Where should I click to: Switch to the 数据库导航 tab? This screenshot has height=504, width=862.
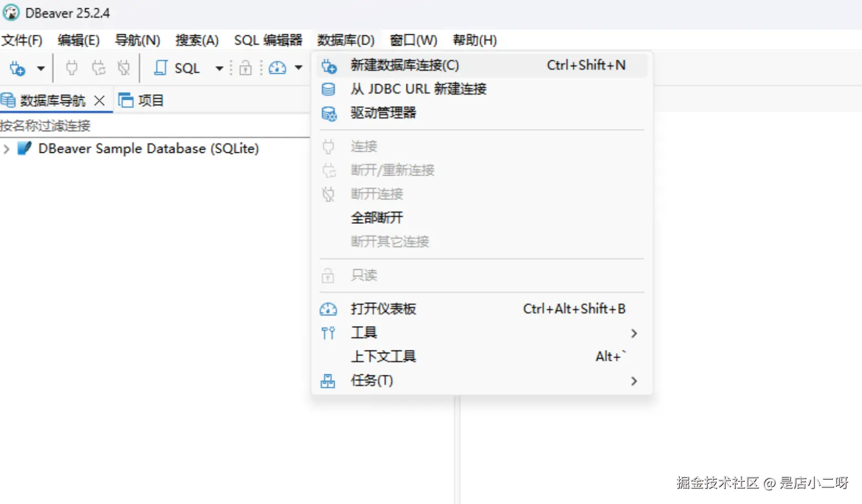pos(53,101)
